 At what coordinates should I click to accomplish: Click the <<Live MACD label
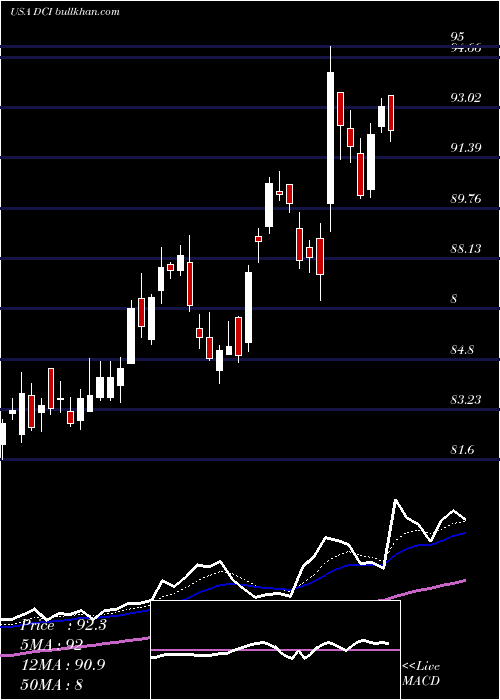421,673
